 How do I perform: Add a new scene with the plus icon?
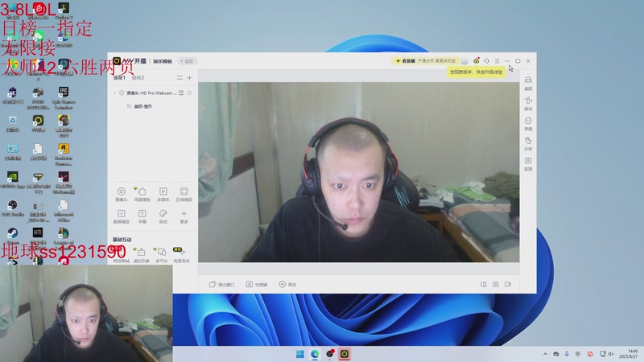(189, 77)
